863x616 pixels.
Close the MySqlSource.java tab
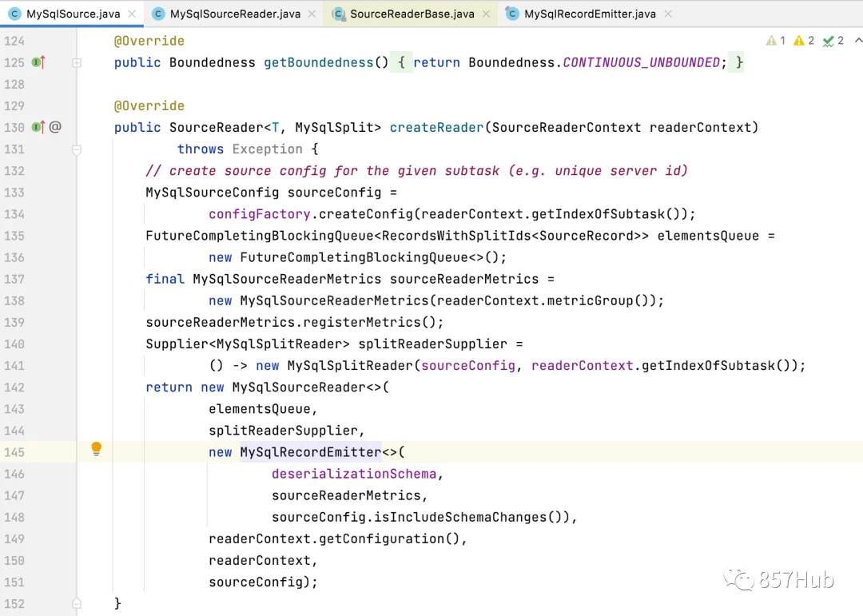(x=132, y=14)
